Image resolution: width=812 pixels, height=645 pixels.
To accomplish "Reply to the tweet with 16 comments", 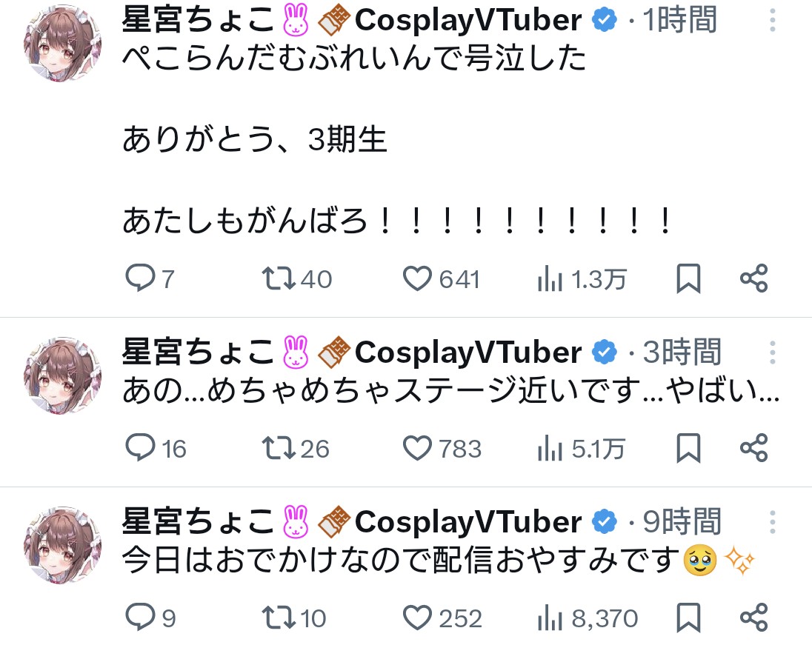I will pyautogui.click(x=139, y=448).
